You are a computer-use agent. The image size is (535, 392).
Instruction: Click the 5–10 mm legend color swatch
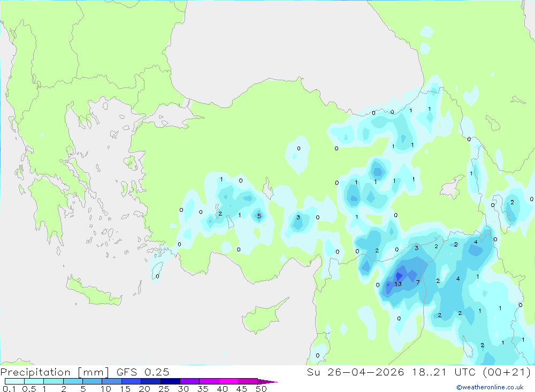pyautogui.click(x=93, y=381)
